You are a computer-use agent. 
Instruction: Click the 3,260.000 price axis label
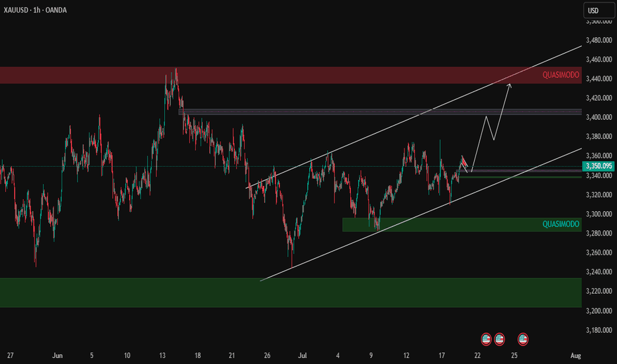tap(599, 253)
